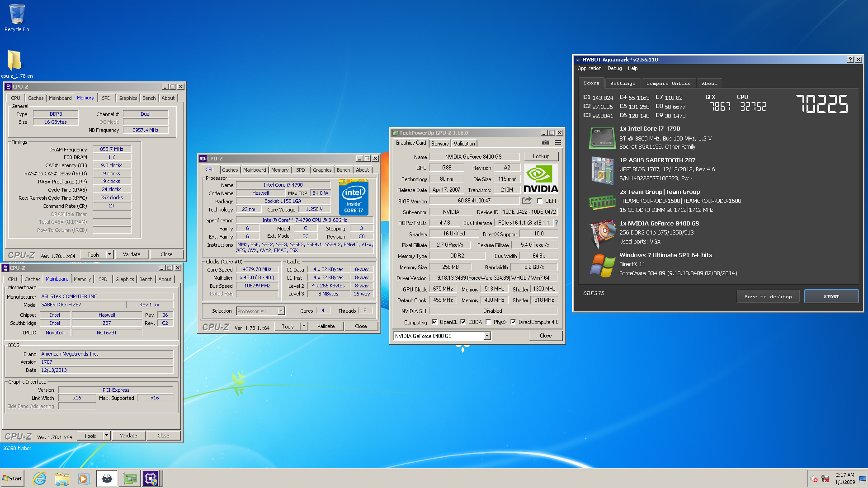Click the DRAM Frequency 855.7 MHz field

click(x=112, y=149)
